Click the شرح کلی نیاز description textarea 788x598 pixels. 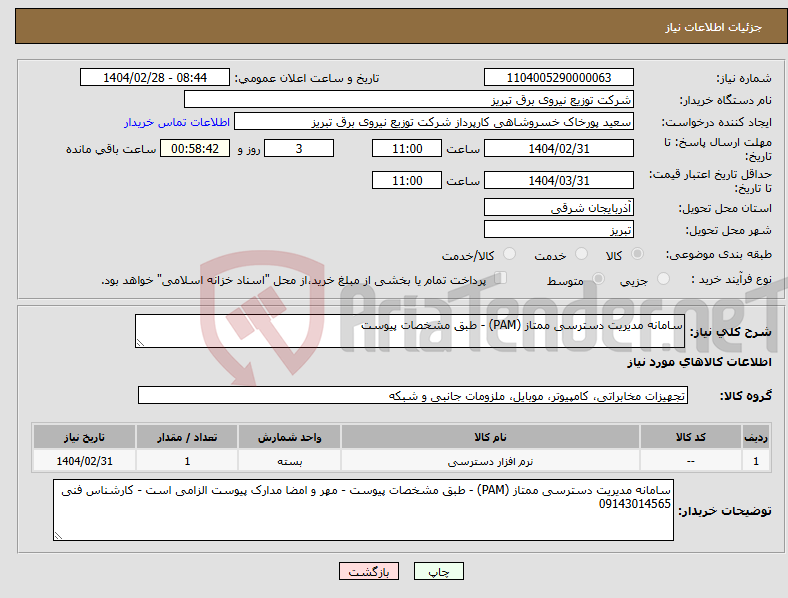coord(410,331)
